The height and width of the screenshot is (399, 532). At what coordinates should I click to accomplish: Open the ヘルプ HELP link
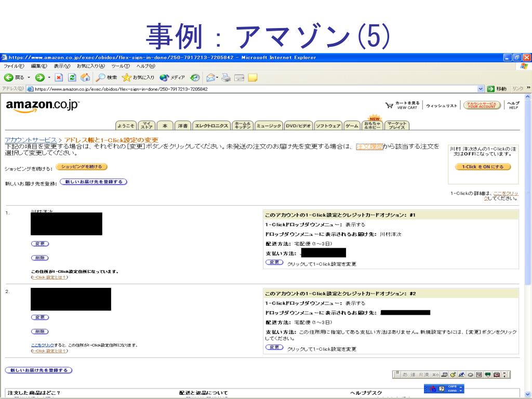click(x=513, y=105)
